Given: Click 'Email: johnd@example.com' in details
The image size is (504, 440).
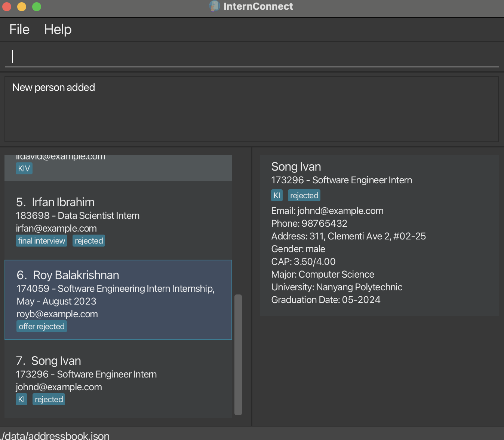Looking at the screenshot, I should pos(328,211).
